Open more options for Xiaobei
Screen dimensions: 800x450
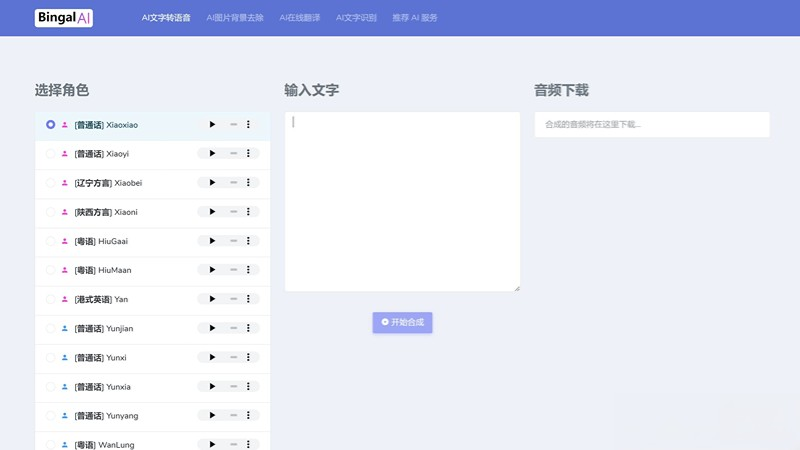click(248, 183)
